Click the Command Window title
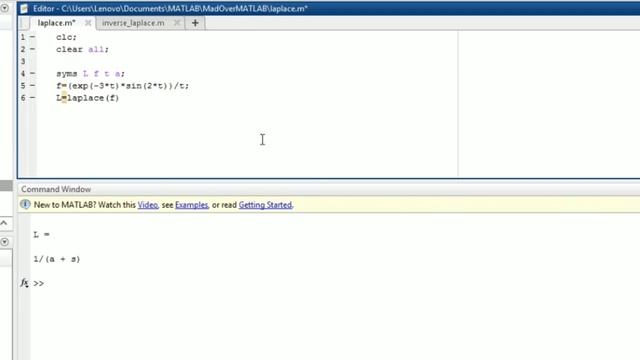 pyautogui.click(x=56, y=189)
